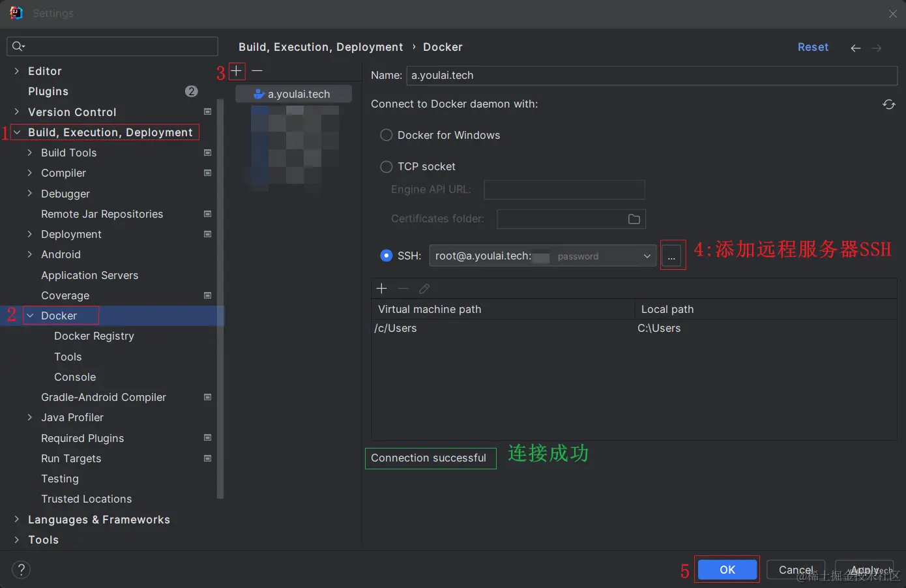Viewport: 906px width, 588px height.
Task: Collapse the Build, Execution, Deployment section
Action: coord(17,132)
